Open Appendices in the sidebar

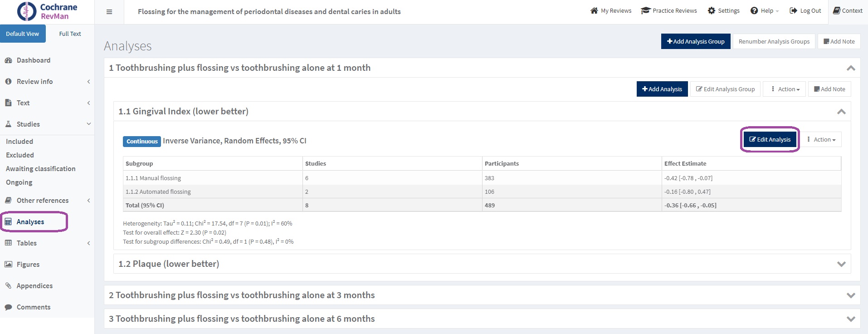pyautogui.click(x=34, y=286)
